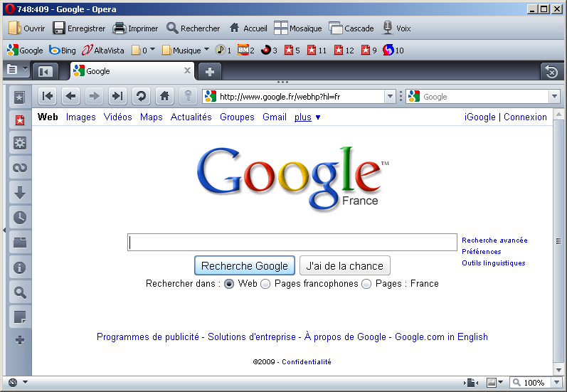Open the AltaVista bookmark
Viewport: 567px width, 392px height.
103,51
